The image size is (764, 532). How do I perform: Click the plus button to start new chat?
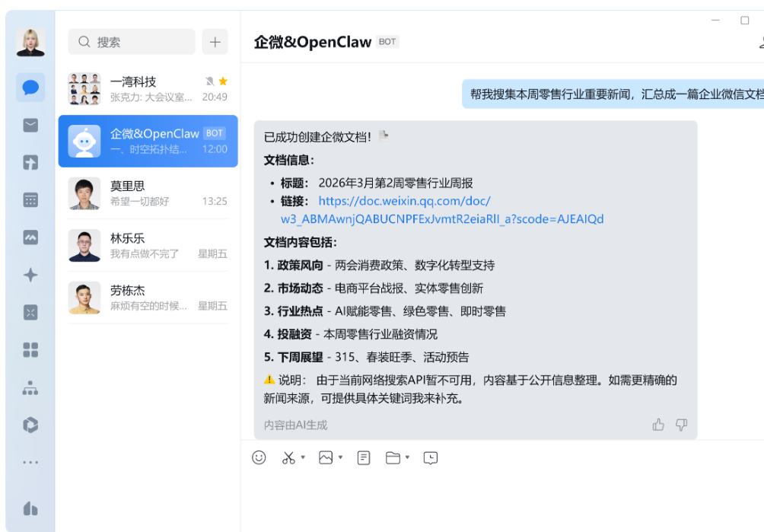click(215, 42)
